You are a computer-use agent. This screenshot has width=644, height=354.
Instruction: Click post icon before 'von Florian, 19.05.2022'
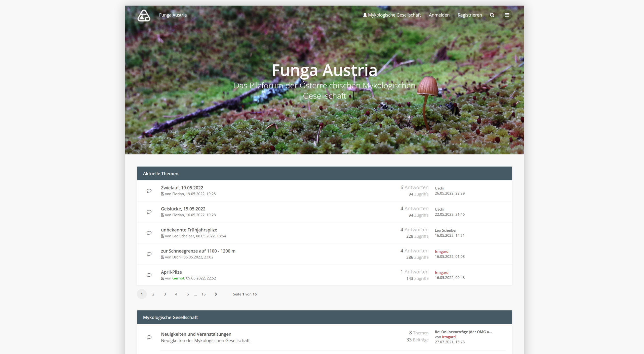(x=163, y=194)
